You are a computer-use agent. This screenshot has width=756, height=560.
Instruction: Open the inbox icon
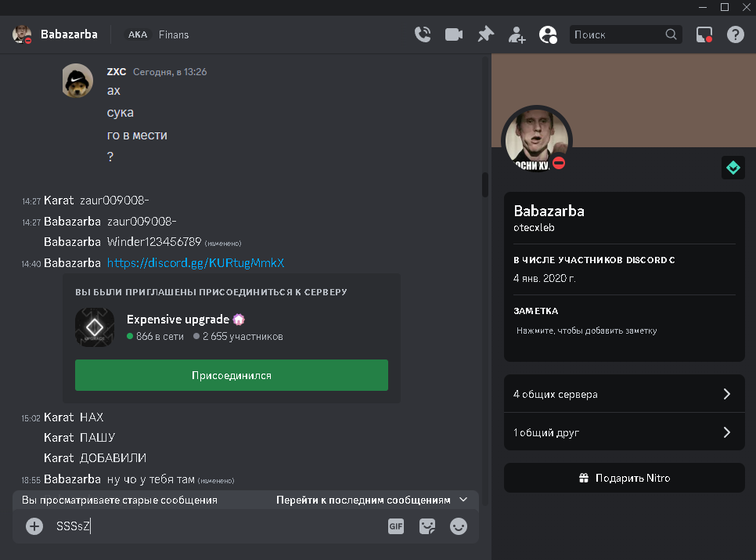point(704,34)
